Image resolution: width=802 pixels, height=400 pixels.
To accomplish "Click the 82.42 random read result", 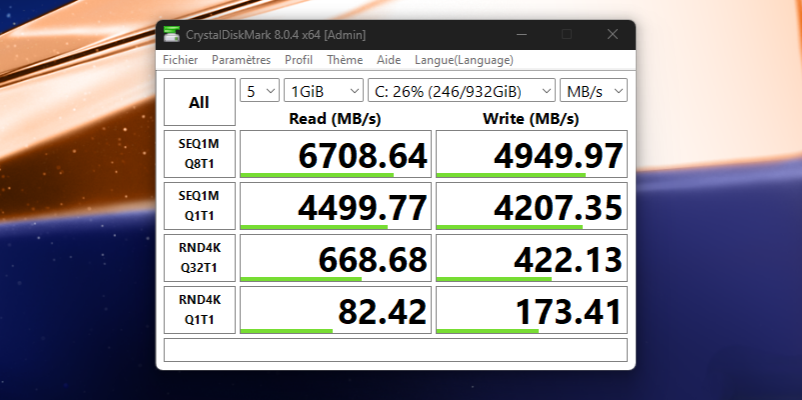I will [x=336, y=310].
